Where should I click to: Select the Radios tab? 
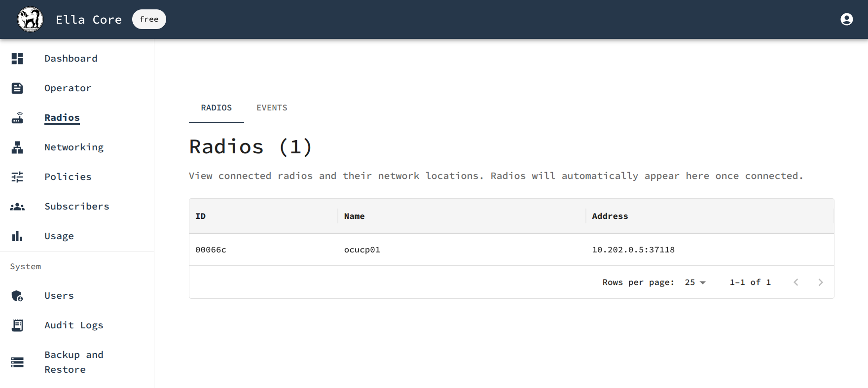(x=217, y=108)
